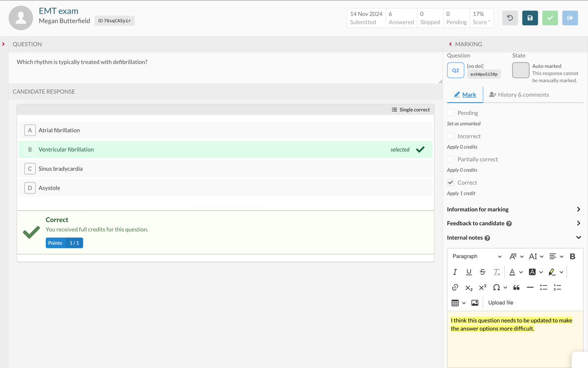Viewport: 588px width, 368px height.
Task: Insert a block quote in notes
Action: 516,287
